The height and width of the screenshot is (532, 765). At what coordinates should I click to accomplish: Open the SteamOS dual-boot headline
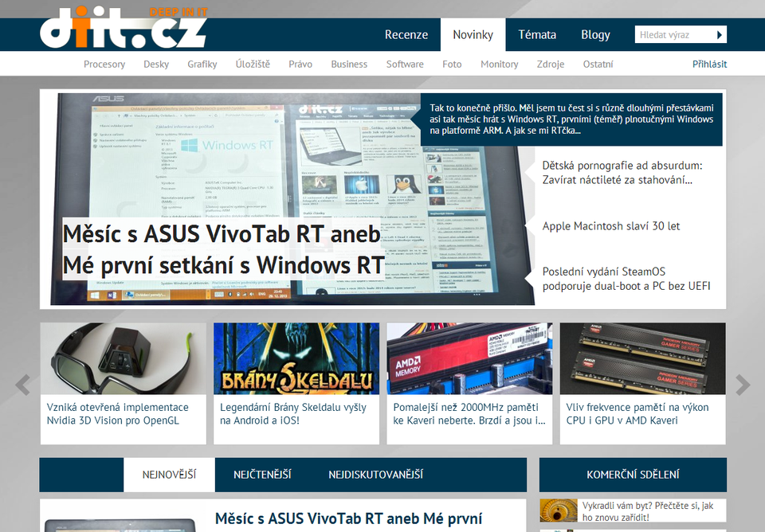[x=626, y=279]
